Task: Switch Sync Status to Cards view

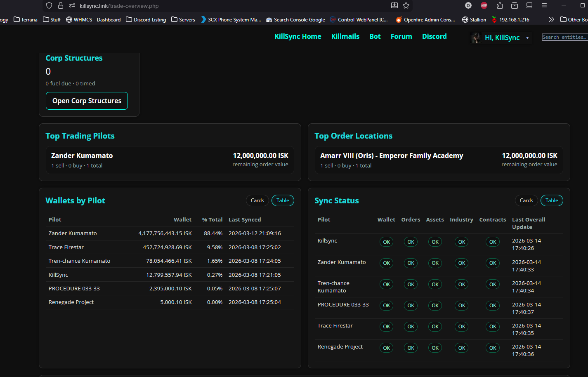Action: (526, 200)
